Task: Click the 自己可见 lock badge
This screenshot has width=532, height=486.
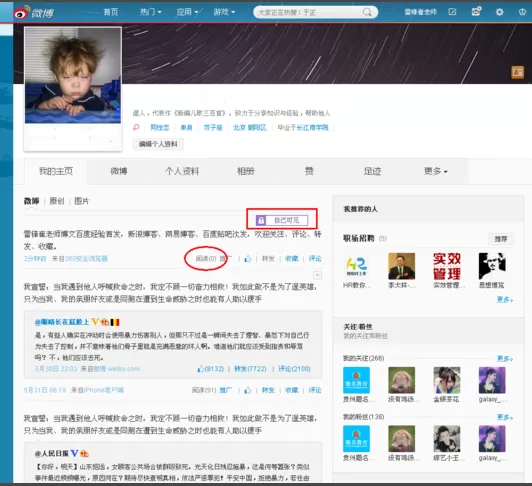Action: (282, 220)
